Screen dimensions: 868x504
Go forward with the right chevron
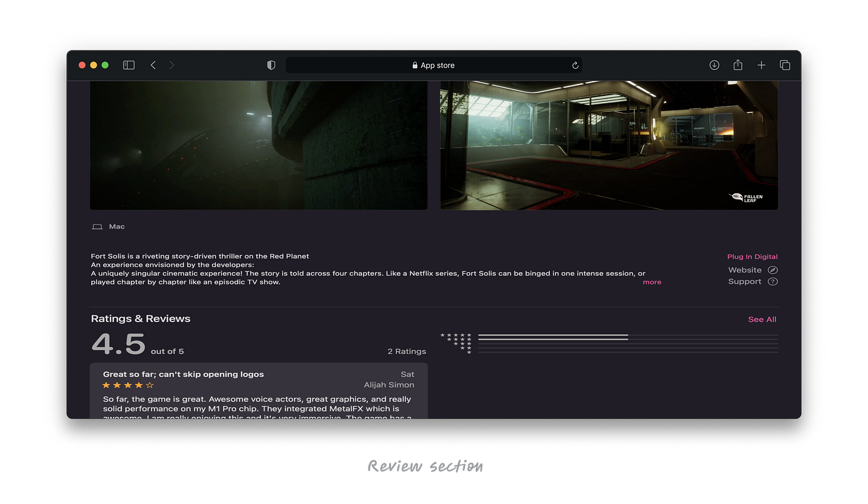coord(172,65)
